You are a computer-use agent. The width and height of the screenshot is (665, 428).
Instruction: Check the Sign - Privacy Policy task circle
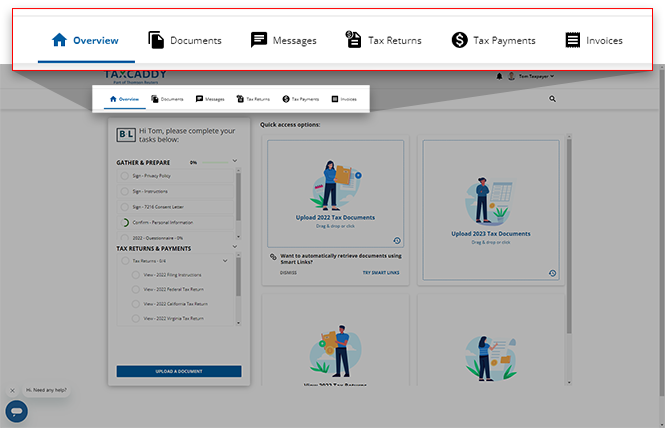[x=124, y=176]
